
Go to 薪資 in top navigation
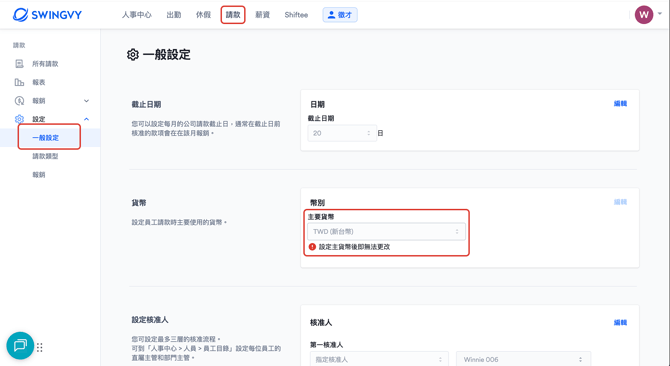262,15
